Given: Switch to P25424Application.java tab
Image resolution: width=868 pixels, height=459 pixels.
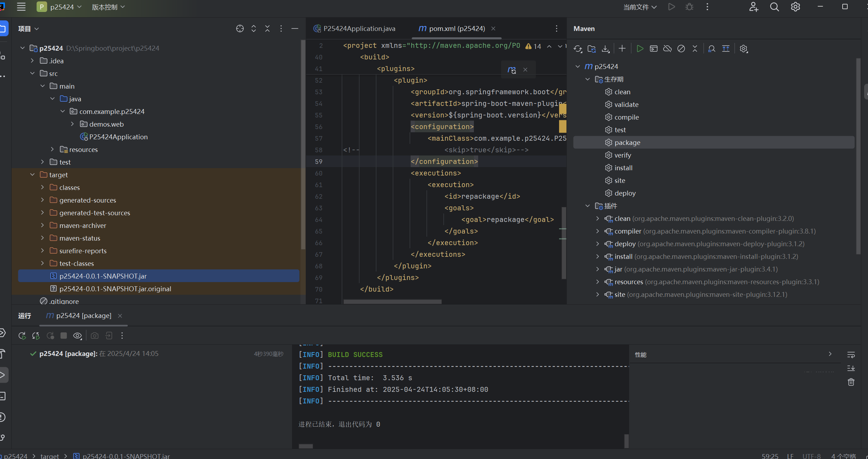Looking at the screenshot, I should pos(359,28).
